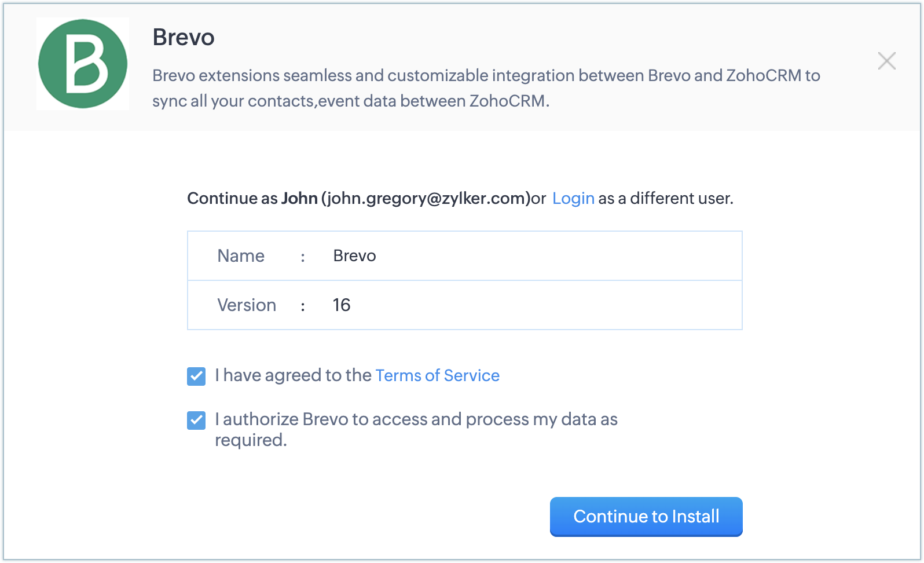Click the 'sync all your contacts' description line
Viewport: 924px width, 563px height.
click(x=350, y=101)
